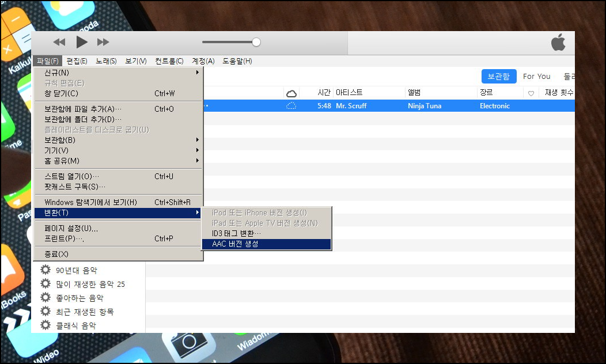Expand the 홈 공유(M) submenu
The height and width of the screenshot is (364, 606).
click(x=118, y=161)
